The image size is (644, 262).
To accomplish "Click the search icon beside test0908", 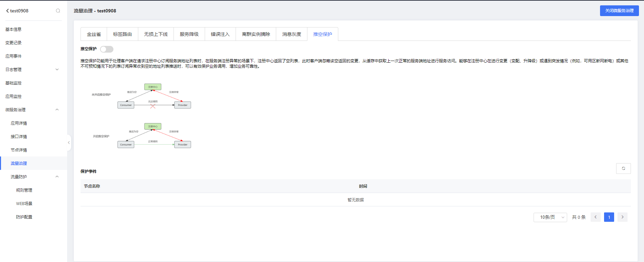I will coord(58,11).
